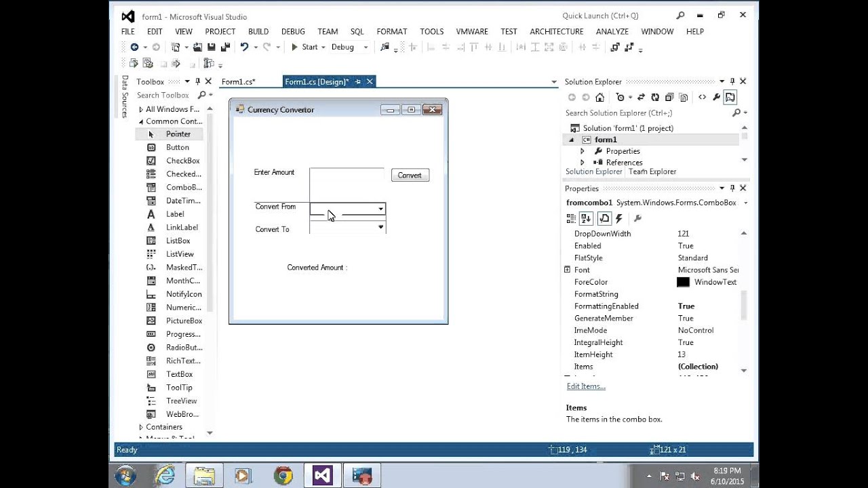The height and width of the screenshot is (488, 868).
Task: Open the Debug configuration dropdown
Action: (x=366, y=47)
